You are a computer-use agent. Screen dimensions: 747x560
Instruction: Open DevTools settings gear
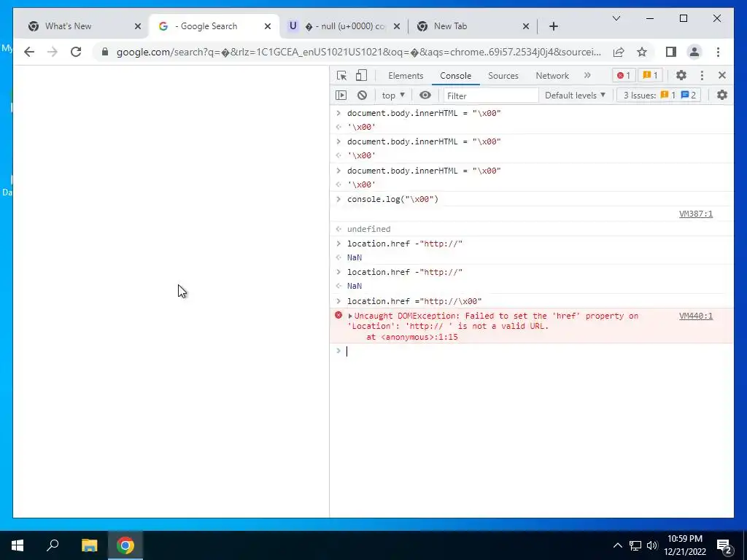(681, 75)
